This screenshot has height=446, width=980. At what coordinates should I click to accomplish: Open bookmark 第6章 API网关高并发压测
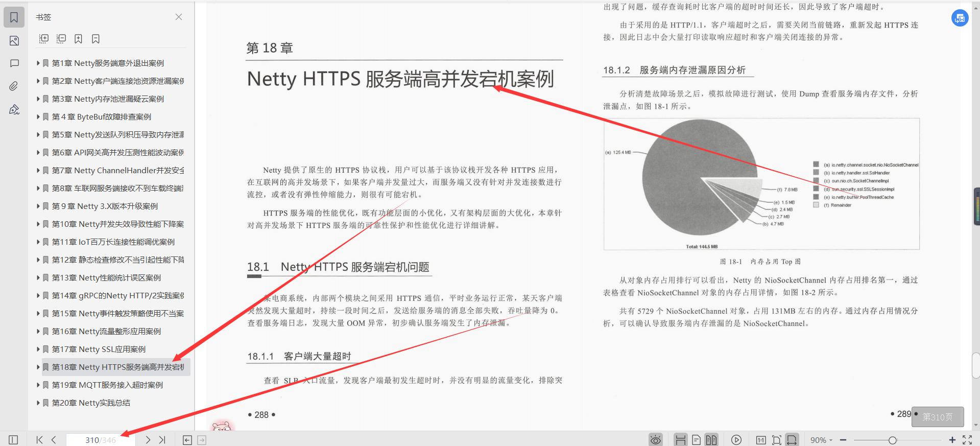click(x=117, y=153)
